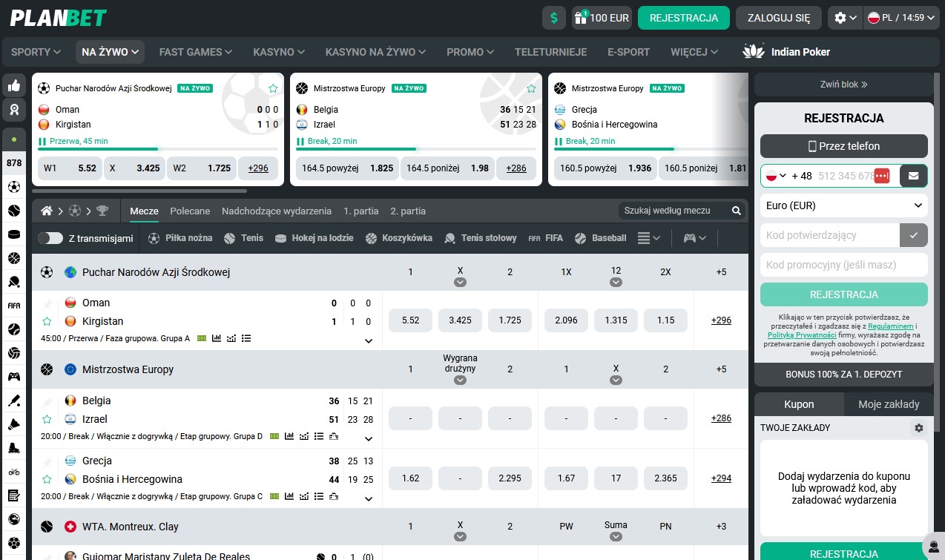Mark Grecja match row as favorite

click(47, 479)
